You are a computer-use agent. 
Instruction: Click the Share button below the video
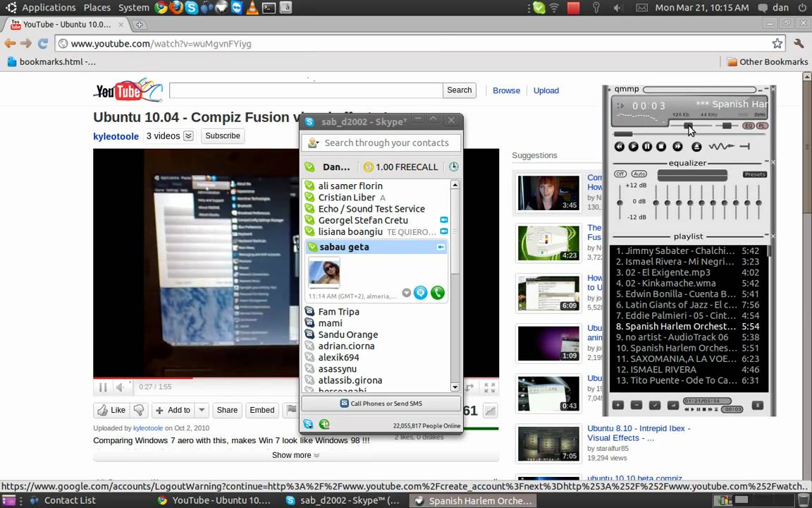(227, 410)
